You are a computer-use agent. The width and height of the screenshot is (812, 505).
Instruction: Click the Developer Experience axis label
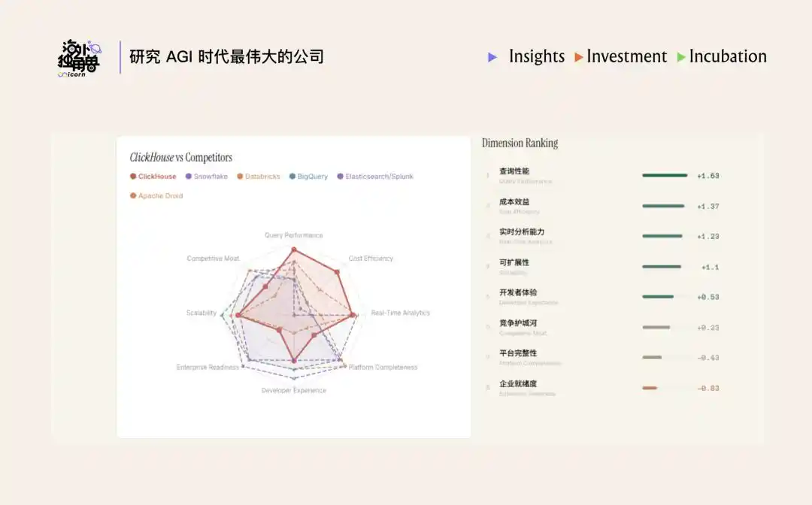[x=294, y=391]
